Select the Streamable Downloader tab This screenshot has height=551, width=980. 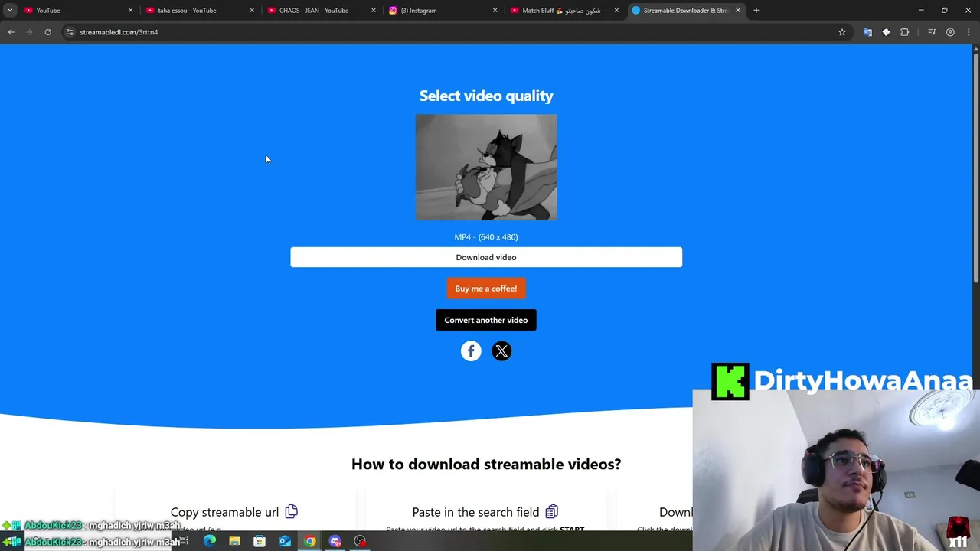(x=684, y=11)
